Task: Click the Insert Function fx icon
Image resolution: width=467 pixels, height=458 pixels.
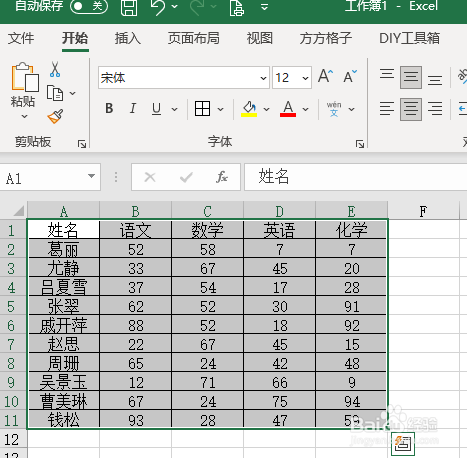Action: [222, 177]
